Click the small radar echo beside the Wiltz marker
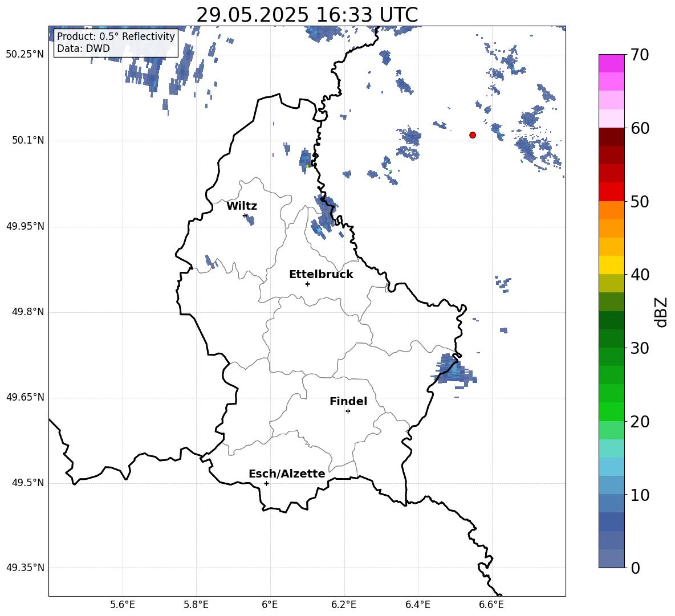The image size is (675, 616). tap(250, 220)
